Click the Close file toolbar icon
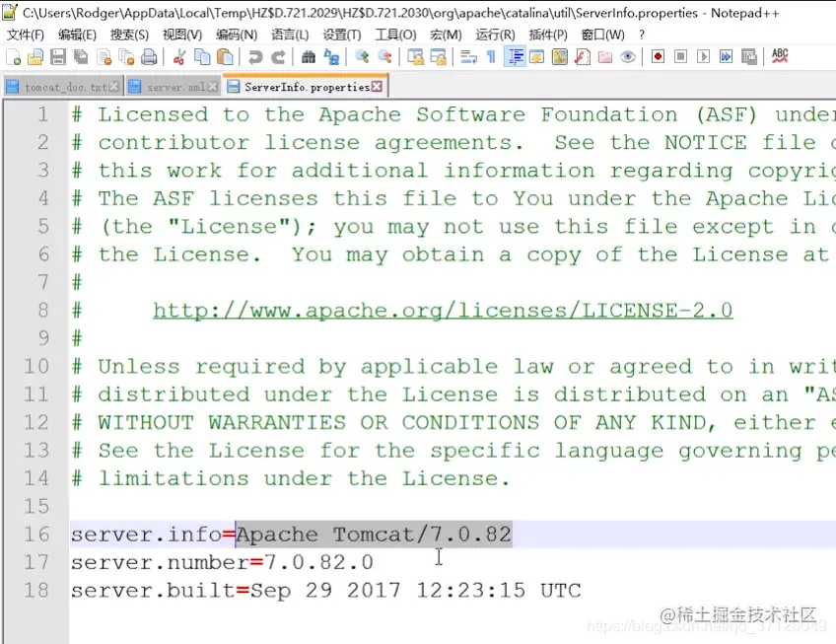Viewport: 836px width, 644px height. click(104, 57)
